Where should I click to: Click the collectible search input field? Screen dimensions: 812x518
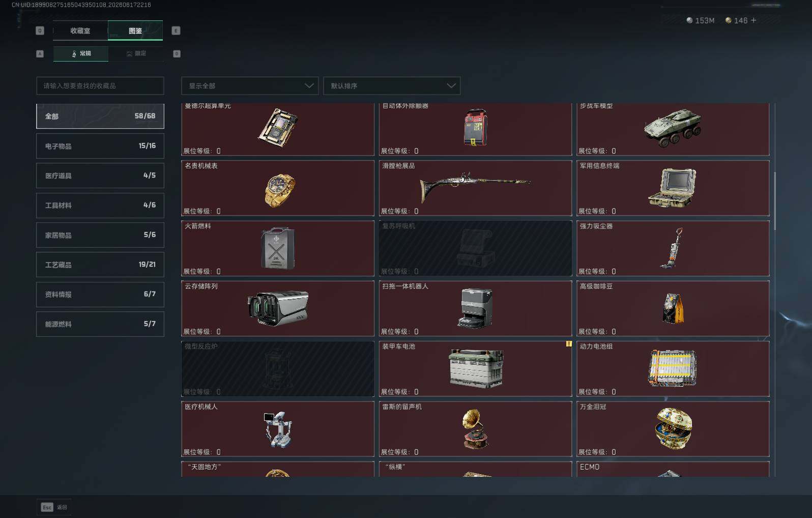pyautogui.click(x=100, y=85)
